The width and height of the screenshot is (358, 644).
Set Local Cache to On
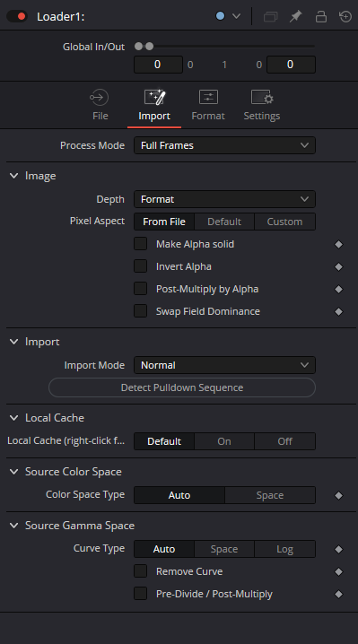(x=224, y=441)
